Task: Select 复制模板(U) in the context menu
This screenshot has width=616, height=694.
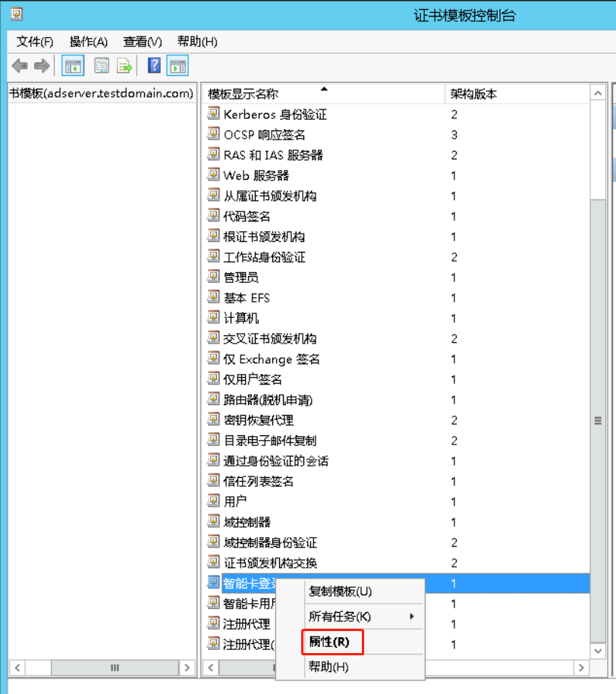Action: click(341, 591)
